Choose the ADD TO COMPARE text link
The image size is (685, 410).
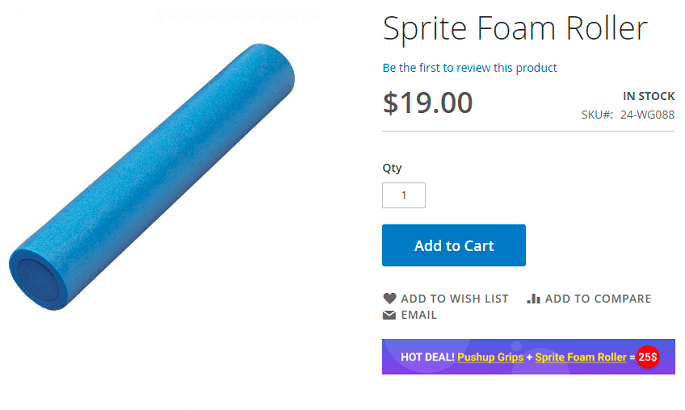coord(598,298)
